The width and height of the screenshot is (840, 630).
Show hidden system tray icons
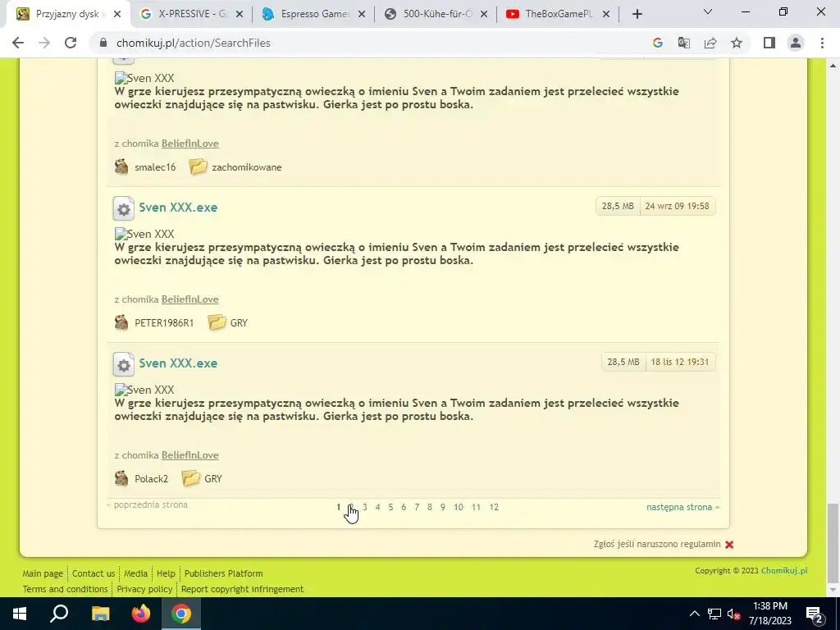[694, 614]
